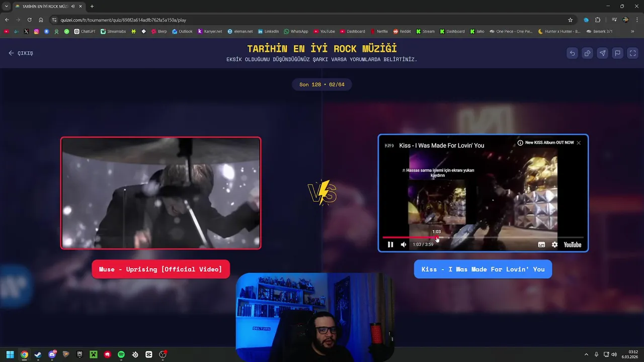Viewport: 644px width, 362px height.
Task: Report the quiz with the flag icon
Action: pos(617,53)
